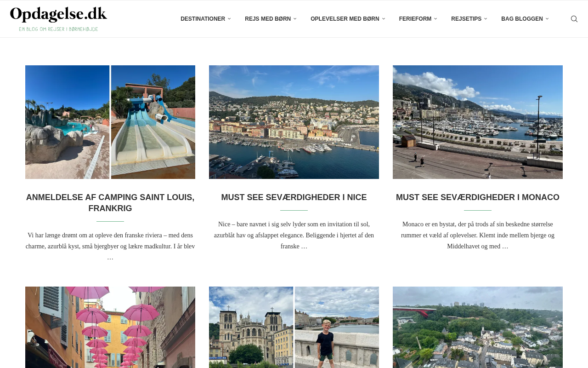Expand the Oplevelser med børn chevron
Screen dimensions: 588x368
384,19
